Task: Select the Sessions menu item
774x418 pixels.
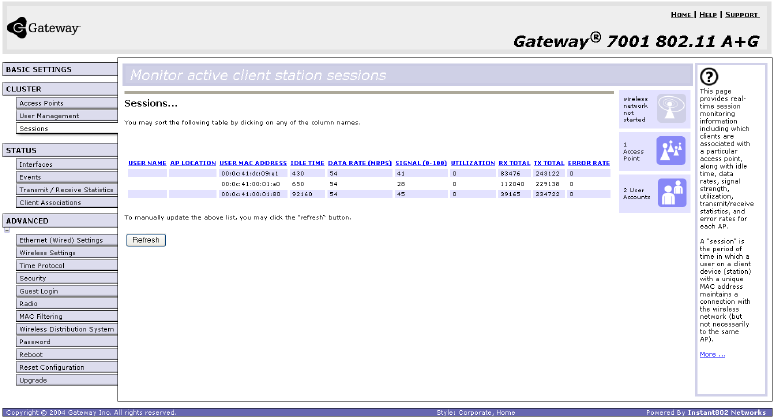Action: click(67, 128)
